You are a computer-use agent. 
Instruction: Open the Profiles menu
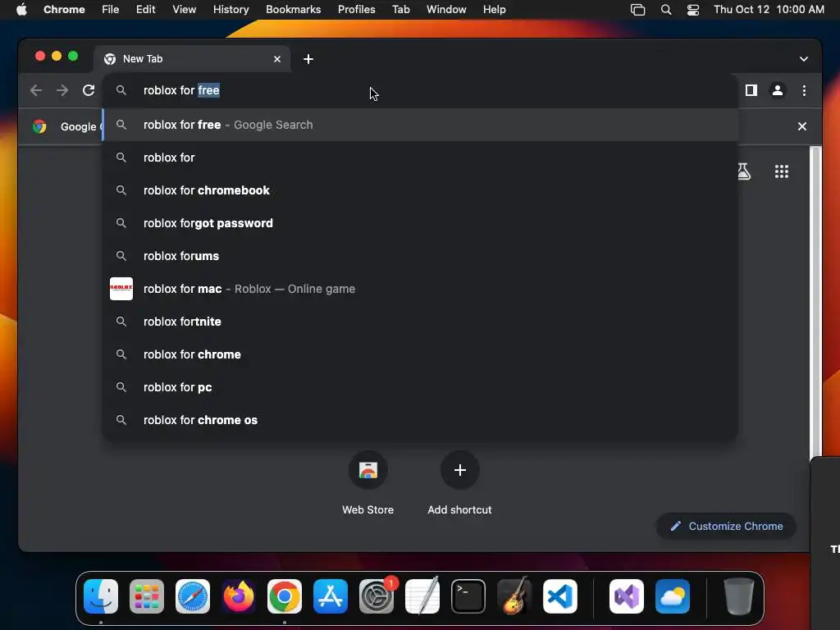click(356, 10)
